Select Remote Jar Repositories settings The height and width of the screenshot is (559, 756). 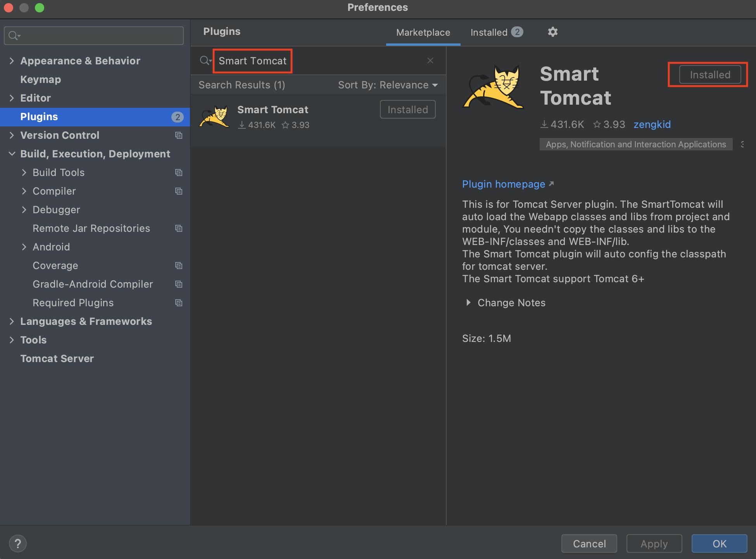tap(91, 228)
